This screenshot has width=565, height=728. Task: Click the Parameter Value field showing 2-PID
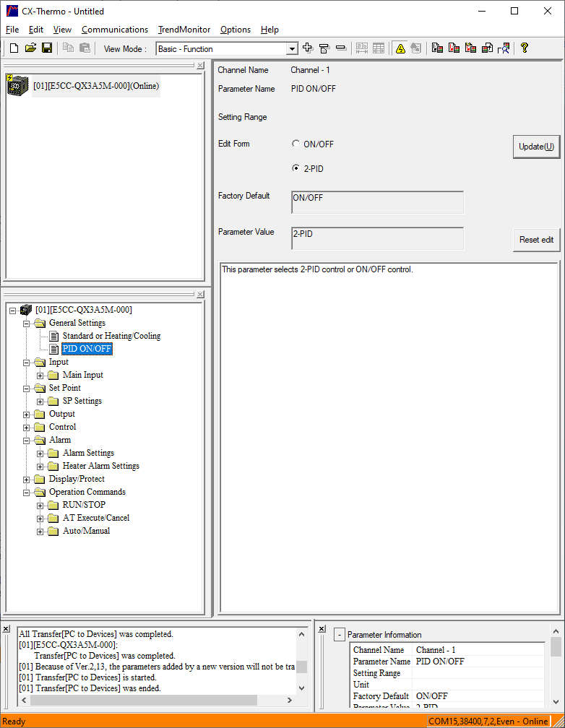377,238
